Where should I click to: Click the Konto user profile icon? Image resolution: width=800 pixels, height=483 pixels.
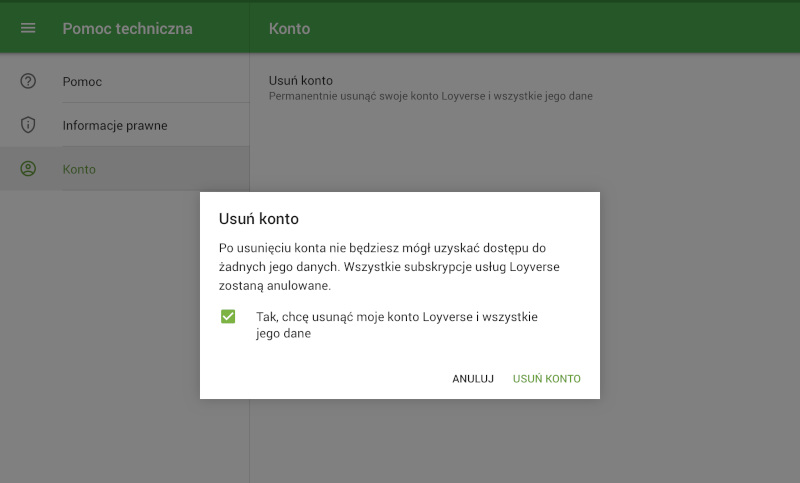(x=28, y=169)
